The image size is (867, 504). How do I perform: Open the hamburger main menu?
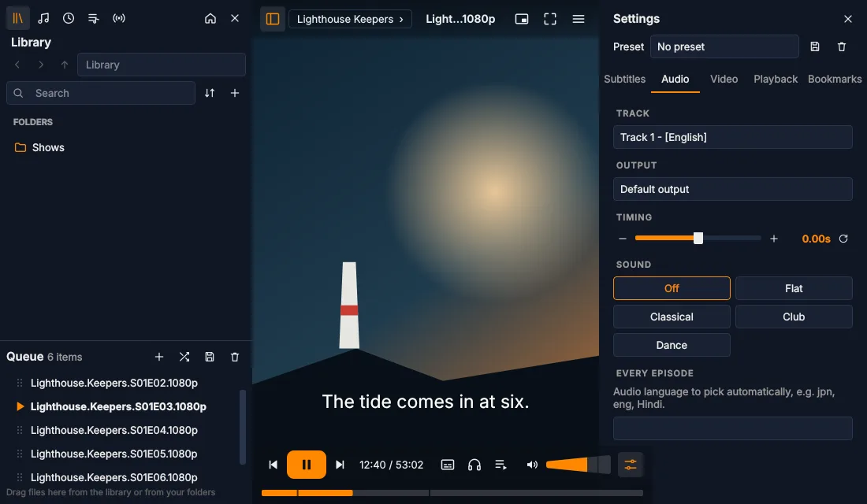pos(579,19)
